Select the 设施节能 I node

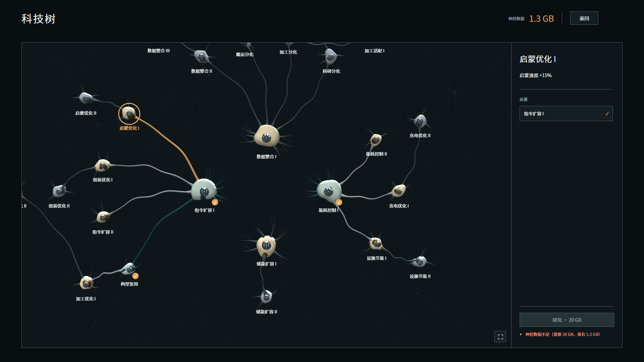coord(376,243)
